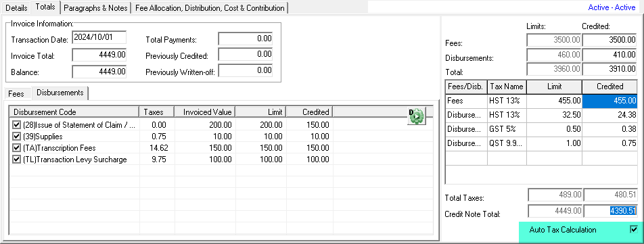Click the green disbursement gear icon
The image size is (644, 244).
tap(417, 116)
